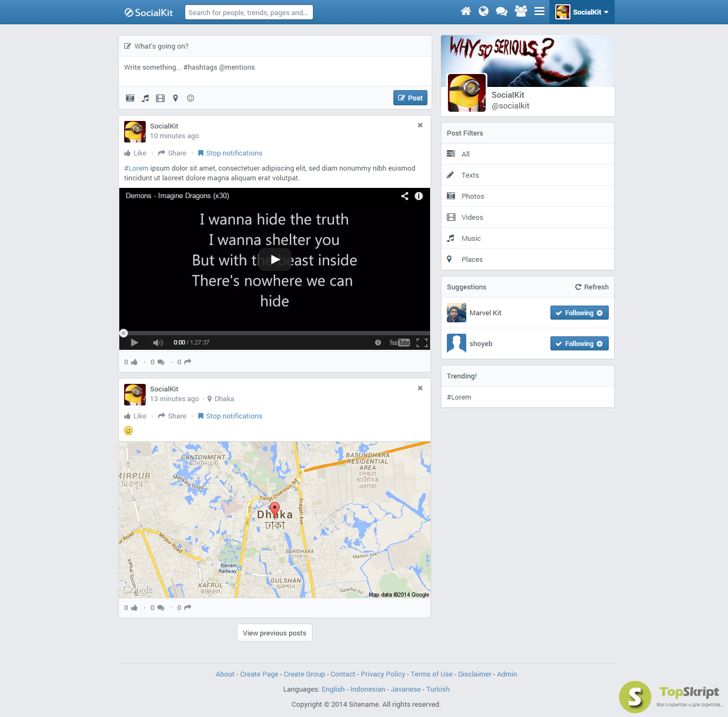The width and height of the screenshot is (728, 717).
Task: Remove the 10 minutes ago post
Action: coord(420,125)
